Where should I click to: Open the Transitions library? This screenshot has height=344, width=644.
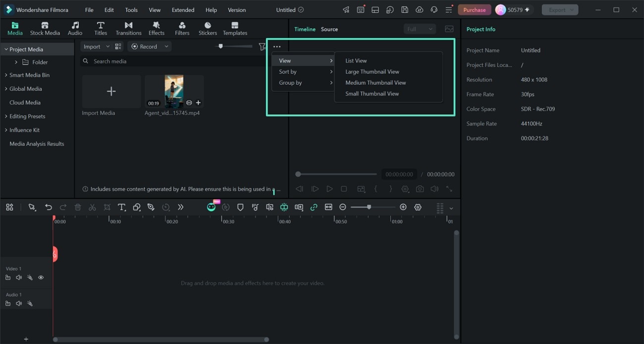pos(128,29)
